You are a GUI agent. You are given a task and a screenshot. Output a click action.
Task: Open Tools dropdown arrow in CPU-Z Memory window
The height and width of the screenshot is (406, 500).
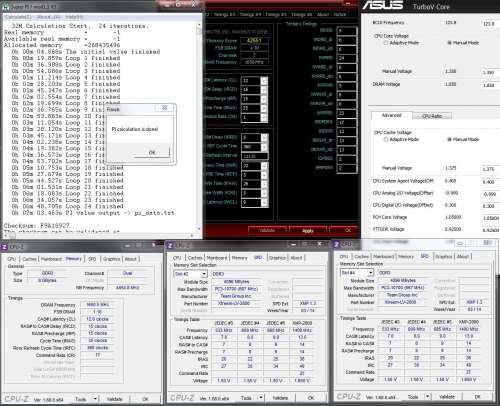95,399
